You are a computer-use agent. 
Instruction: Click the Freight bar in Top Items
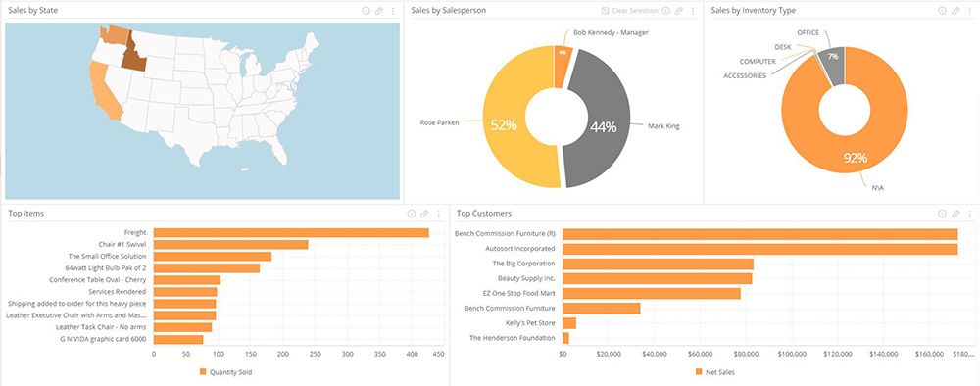[291, 232]
